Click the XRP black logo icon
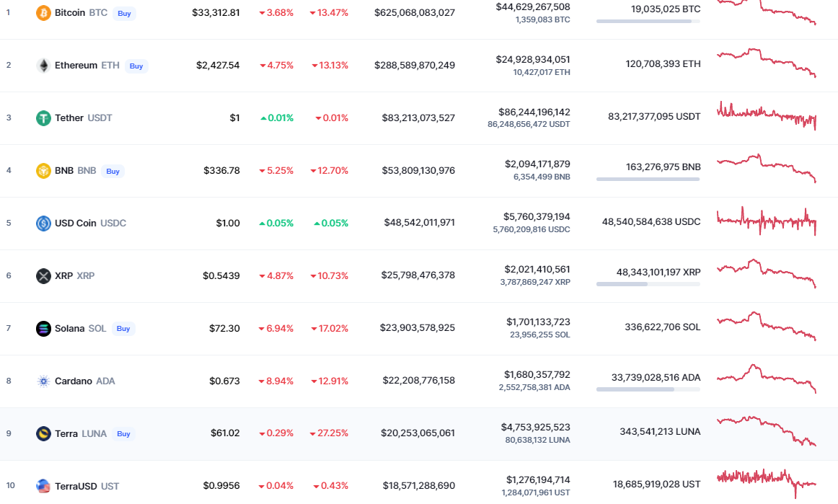Viewport: 838px width, 504px height. pyautogui.click(x=43, y=276)
